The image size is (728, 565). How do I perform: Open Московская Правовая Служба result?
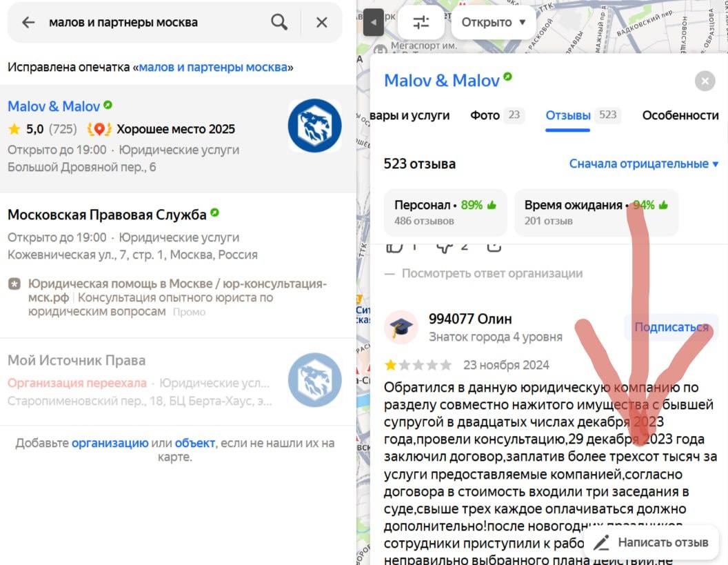point(107,215)
